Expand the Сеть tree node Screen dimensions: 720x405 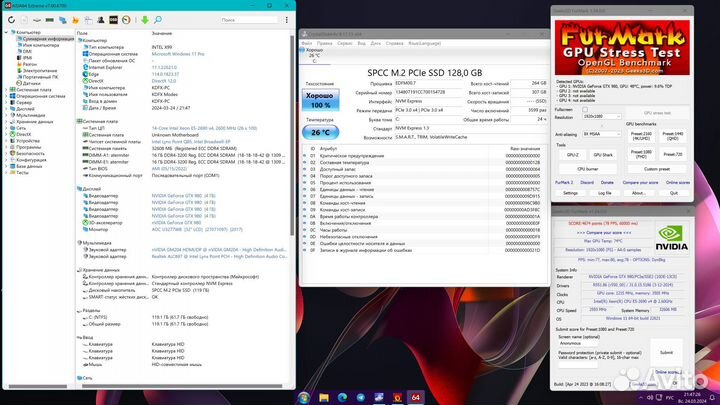(x=6, y=128)
